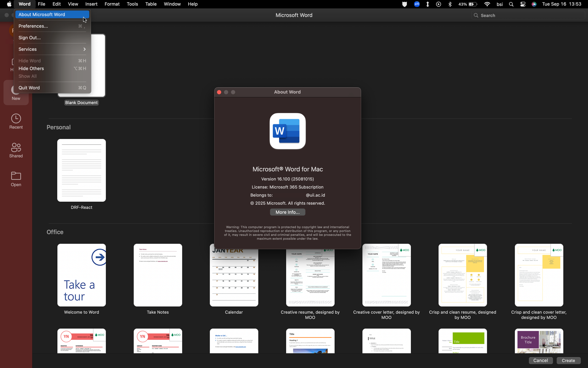Click the More Info... button
Screen dimensions: 588x368
287,212
